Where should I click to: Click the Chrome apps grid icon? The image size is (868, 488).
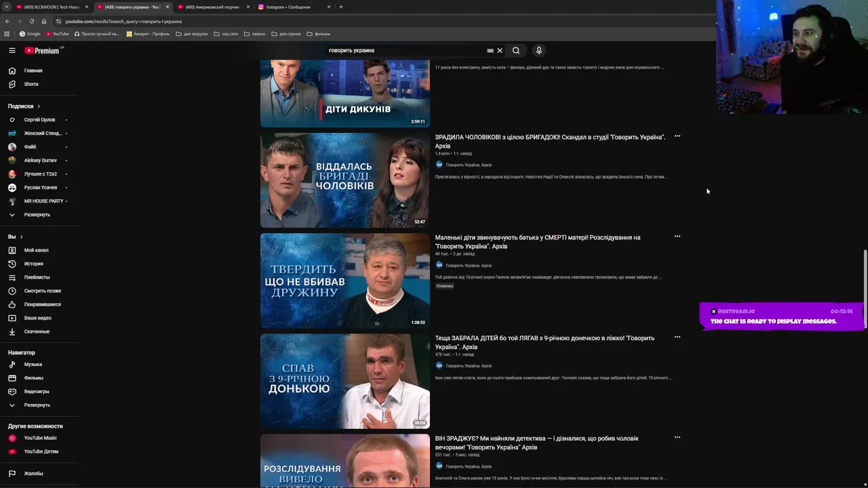point(7,34)
